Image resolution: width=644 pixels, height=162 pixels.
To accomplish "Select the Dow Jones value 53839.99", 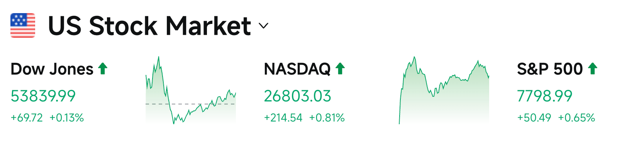I will tap(43, 96).
